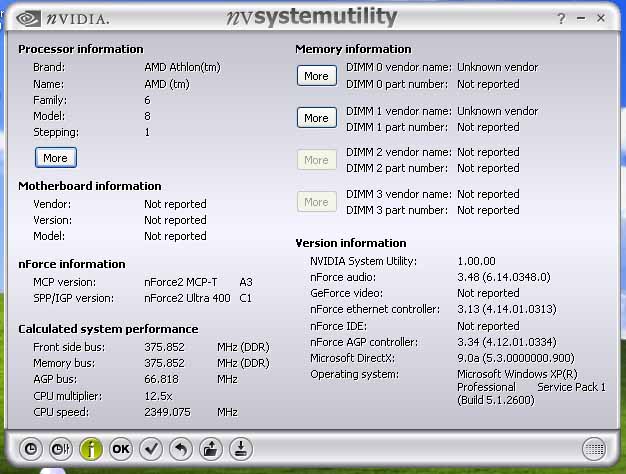This screenshot has height=474, width=626.
Task: Click Memory bus value 375.852
Action: (x=164, y=363)
